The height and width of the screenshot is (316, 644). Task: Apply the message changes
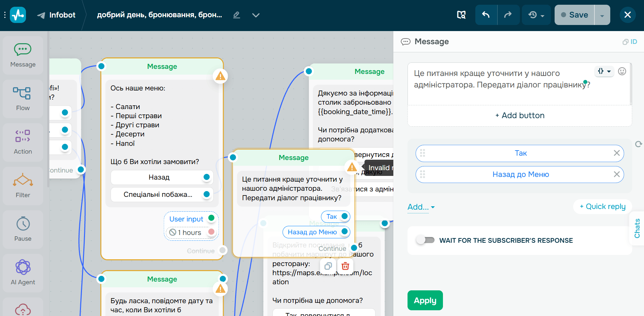point(425,300)
